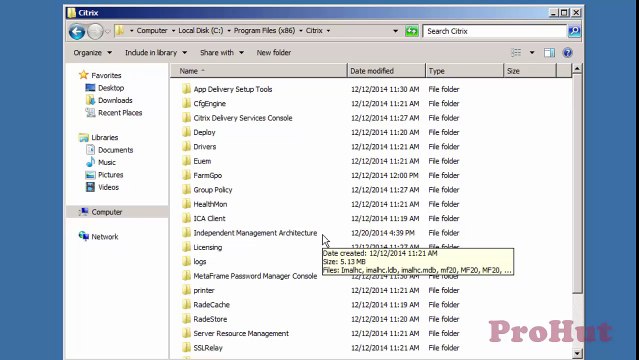The image size is (639, 360).
Task: Click the search magnifier icon
Action: [x=574, y=31]
